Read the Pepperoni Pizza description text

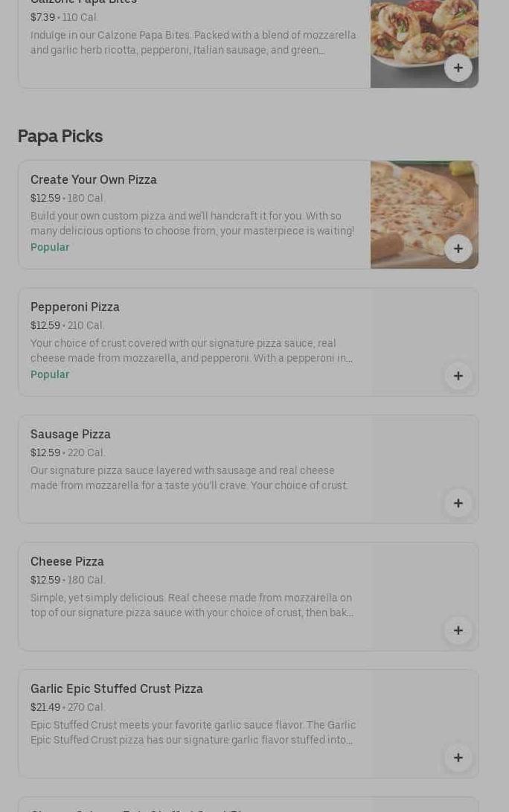click(191, 351)
